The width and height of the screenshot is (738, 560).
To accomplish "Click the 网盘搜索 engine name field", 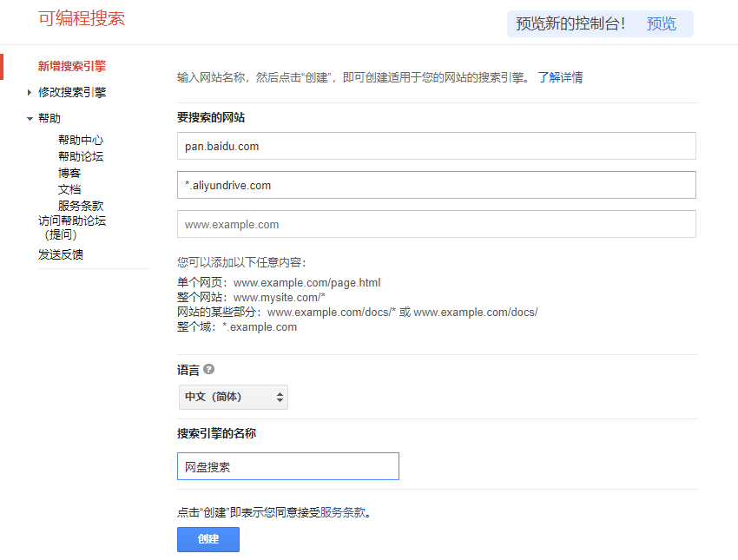I will pyautogui.click(x=287, y=466).
